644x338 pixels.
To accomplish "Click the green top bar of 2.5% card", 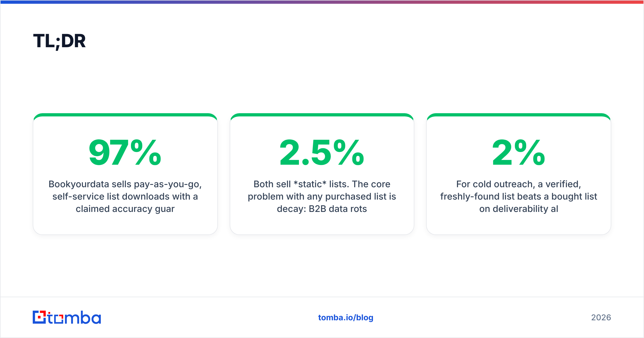I will click(x=322, y=115).
